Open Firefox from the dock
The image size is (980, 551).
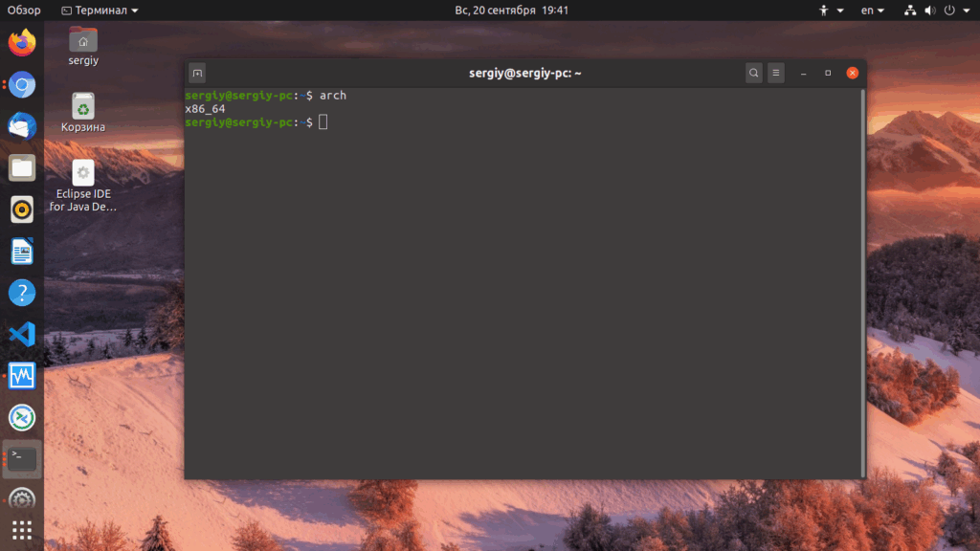tap(22, 42)
